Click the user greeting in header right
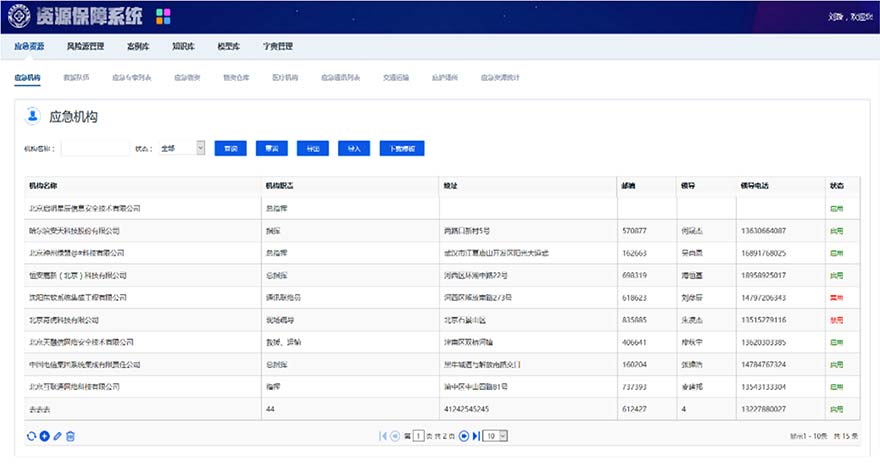Screen dimensions: 880x465 tap(850, 17)
